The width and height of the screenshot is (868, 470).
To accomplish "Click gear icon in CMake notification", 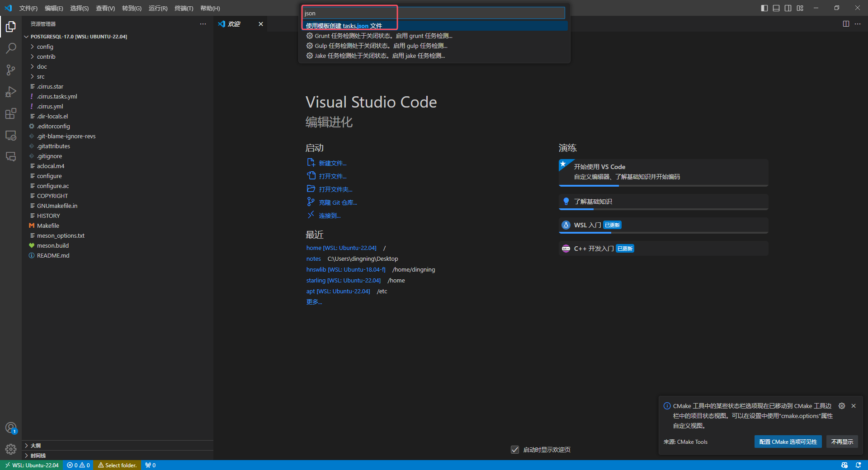I will coord(841,406).
